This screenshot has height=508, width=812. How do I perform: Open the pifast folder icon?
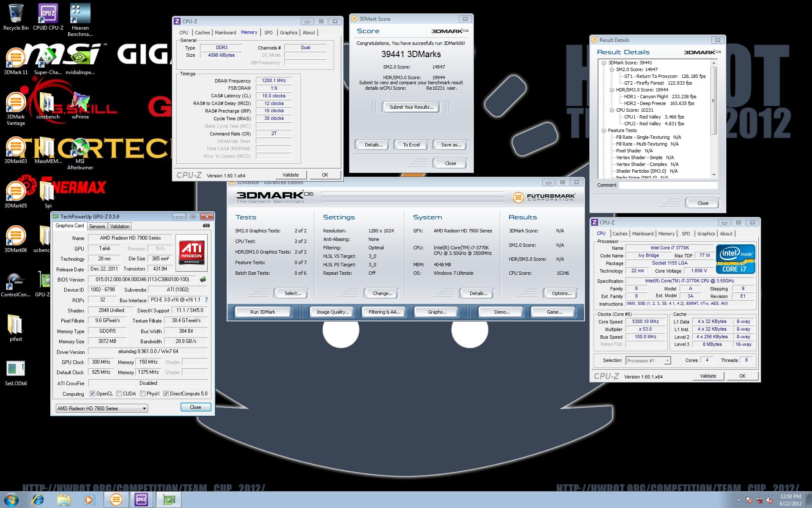click(x=16, y=328)
